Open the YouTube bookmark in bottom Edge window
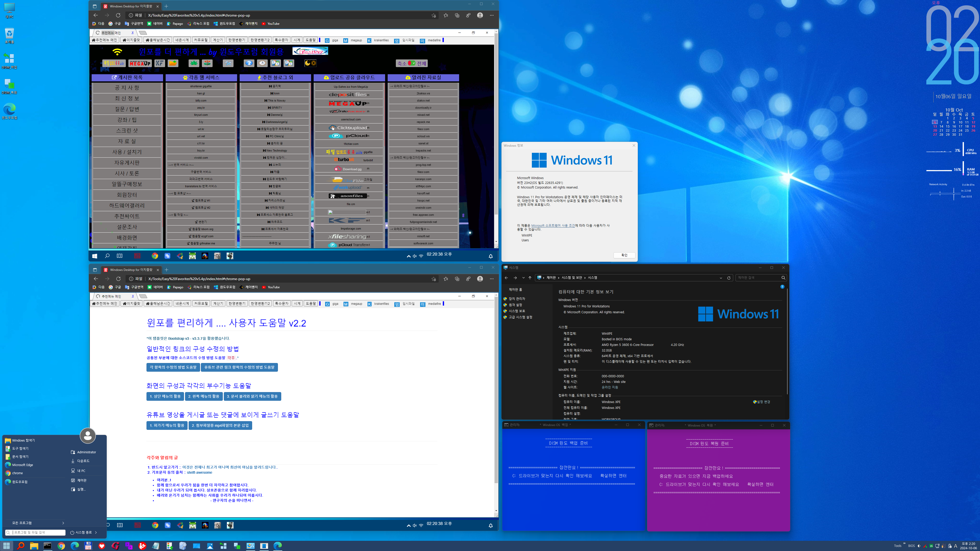 271,287
